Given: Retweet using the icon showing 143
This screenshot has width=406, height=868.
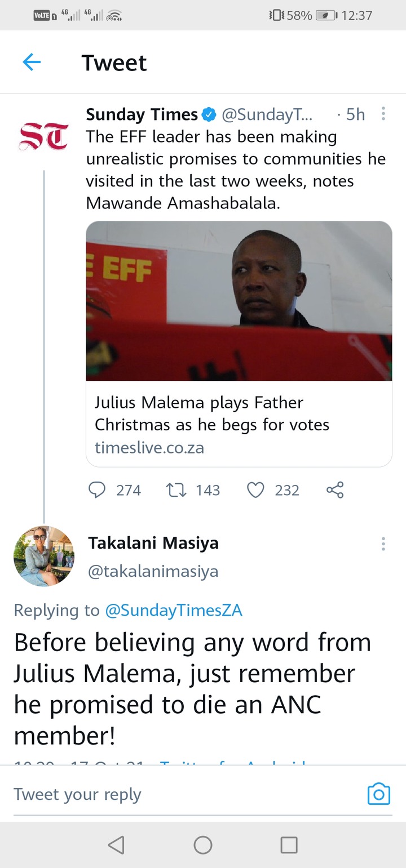Looking at the screenshot, I should (176, 490).
